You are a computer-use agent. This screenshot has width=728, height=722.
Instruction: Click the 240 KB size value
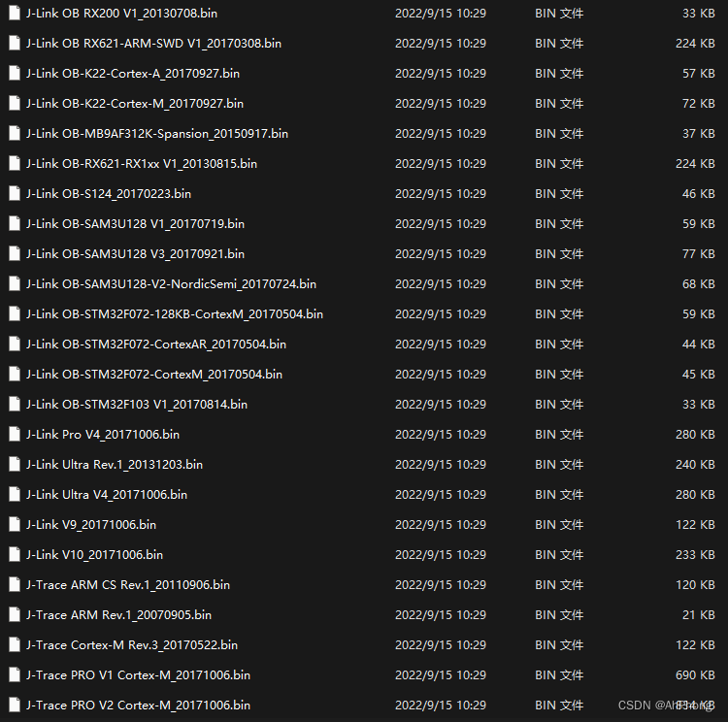coord(695,464)
